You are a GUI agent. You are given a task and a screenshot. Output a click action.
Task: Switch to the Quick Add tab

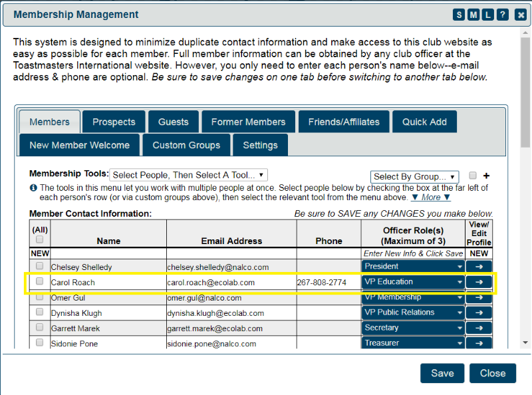424,122
